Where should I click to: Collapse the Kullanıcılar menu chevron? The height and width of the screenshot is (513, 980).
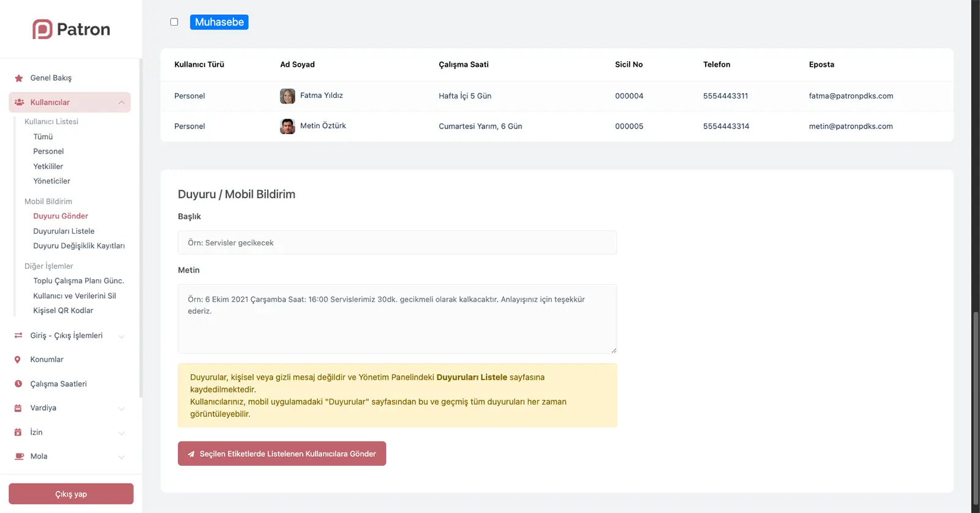121,102
